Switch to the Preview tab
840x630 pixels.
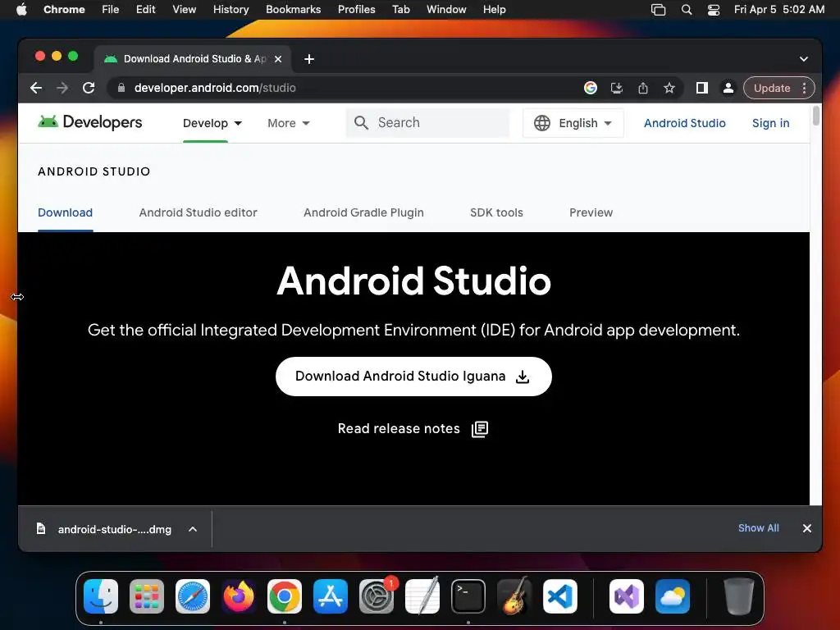tap(591, 212)
